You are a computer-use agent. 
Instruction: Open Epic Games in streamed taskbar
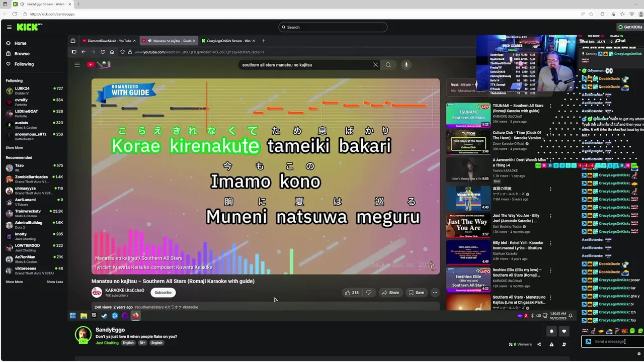coord(94,316)
